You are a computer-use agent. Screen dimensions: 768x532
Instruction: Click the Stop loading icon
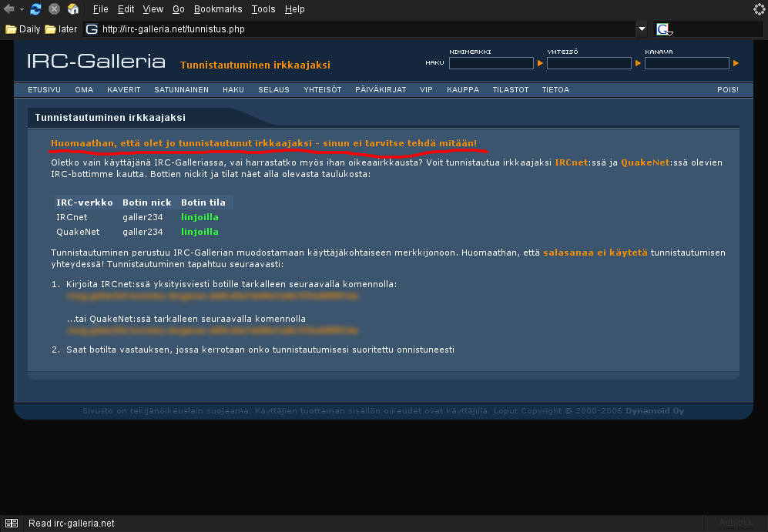click(55, 8)
